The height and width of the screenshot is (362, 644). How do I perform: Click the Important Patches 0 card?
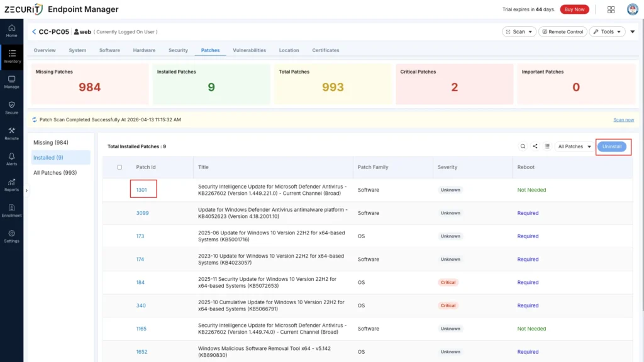click(x=576, y=84)
